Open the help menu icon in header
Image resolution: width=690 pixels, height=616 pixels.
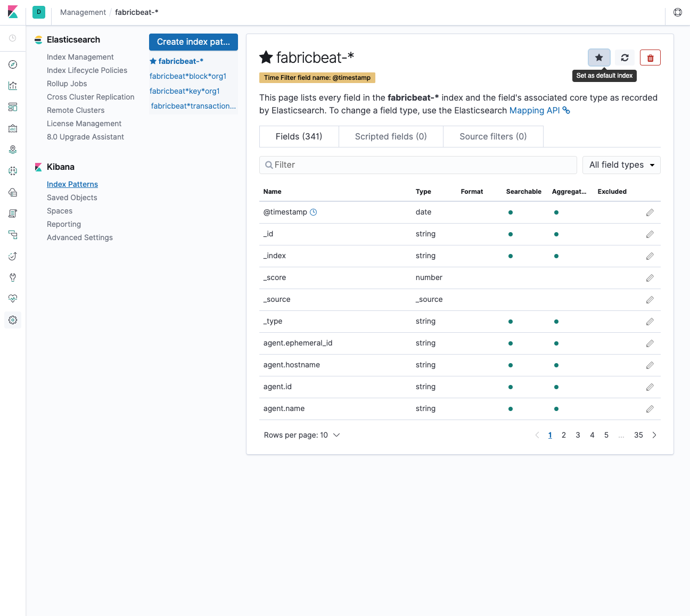[678, 12]
